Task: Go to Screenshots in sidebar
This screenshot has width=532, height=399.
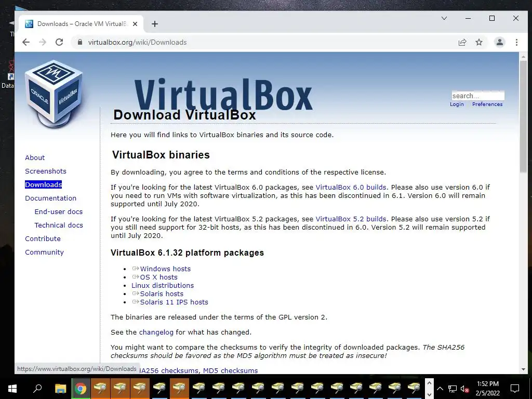Action: [x=46, y=171]
